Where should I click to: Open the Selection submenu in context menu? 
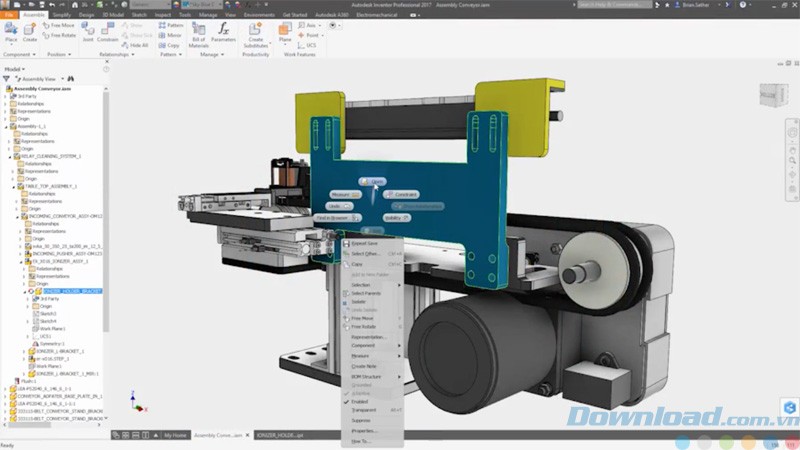click(x=362, y=285)
